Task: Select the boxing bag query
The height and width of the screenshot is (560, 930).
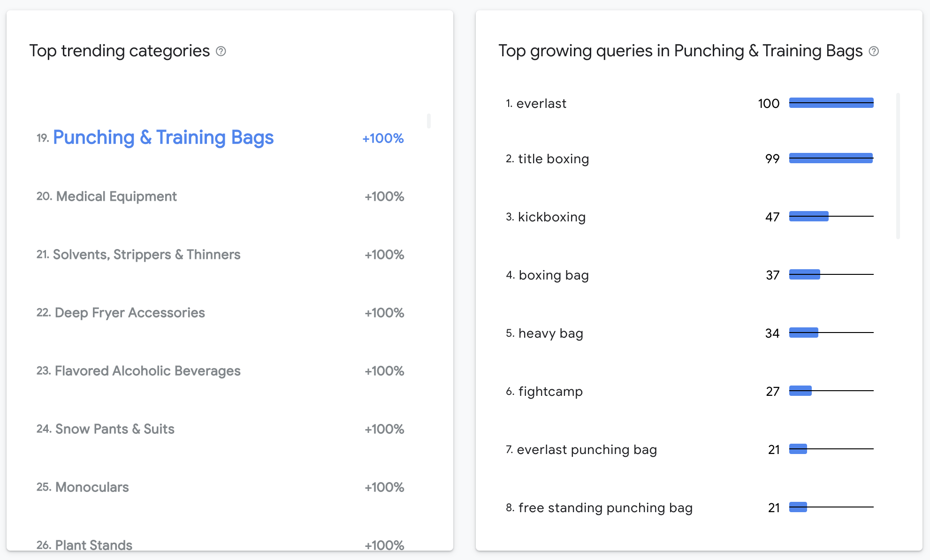Action: tap(553, 275)
